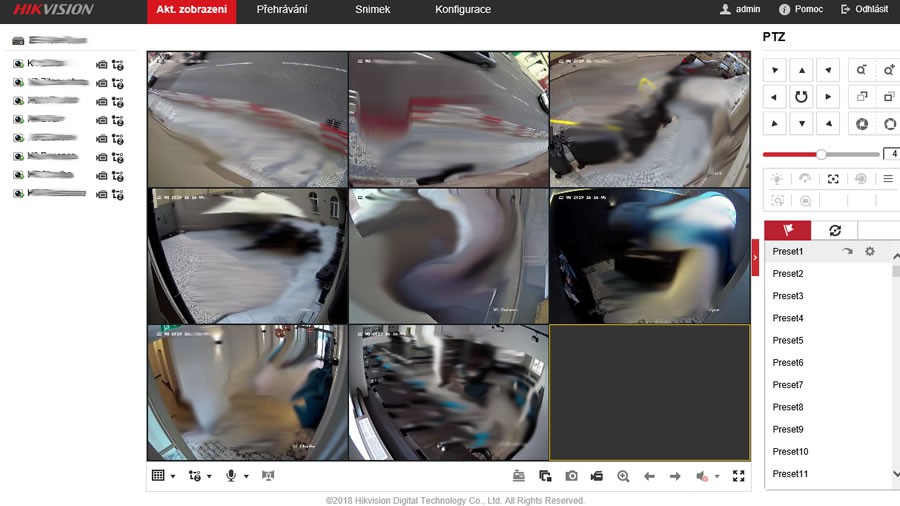Switch to the Přehrávání tab
The width and height of the screenshot is (900, 506).
[281, 10]
